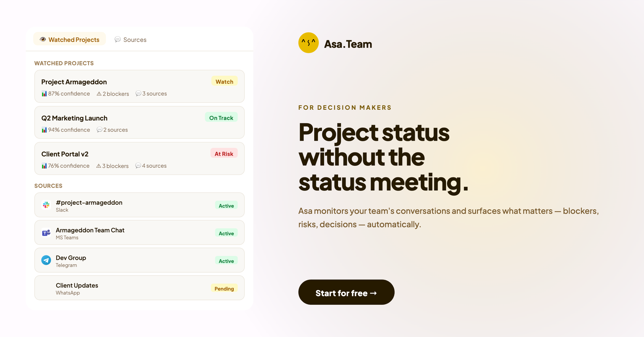
Task: Click the warning triangle beside 2 blockers
Action: coord(99,94)
